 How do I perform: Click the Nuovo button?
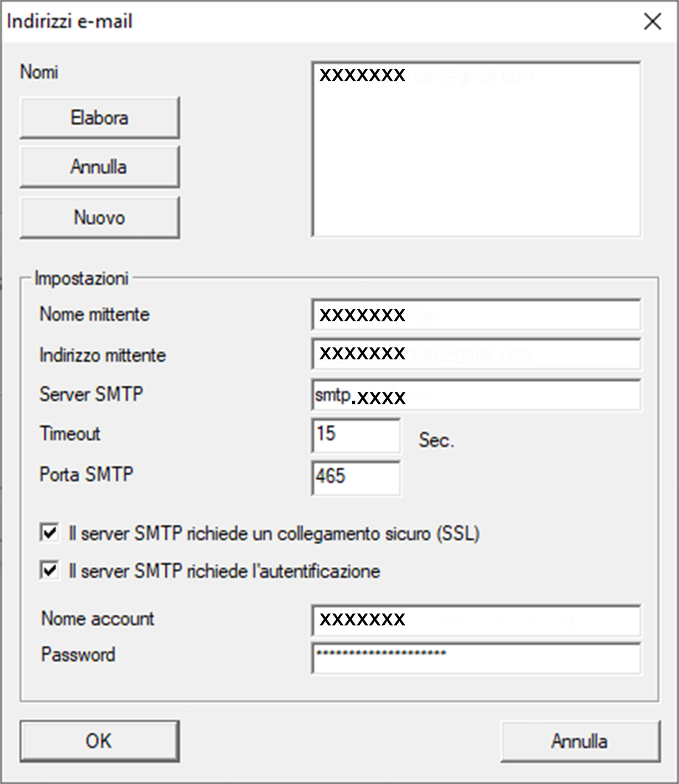tap(100, 217)
